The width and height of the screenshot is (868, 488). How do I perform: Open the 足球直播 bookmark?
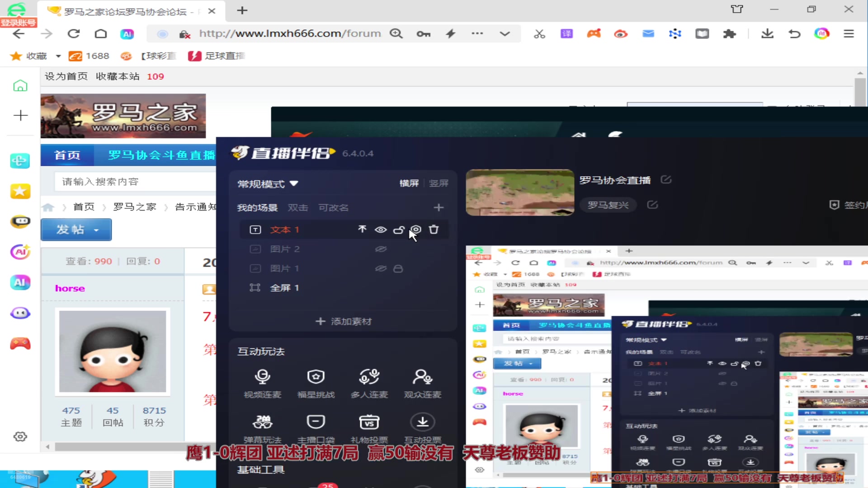pos(216,56)
